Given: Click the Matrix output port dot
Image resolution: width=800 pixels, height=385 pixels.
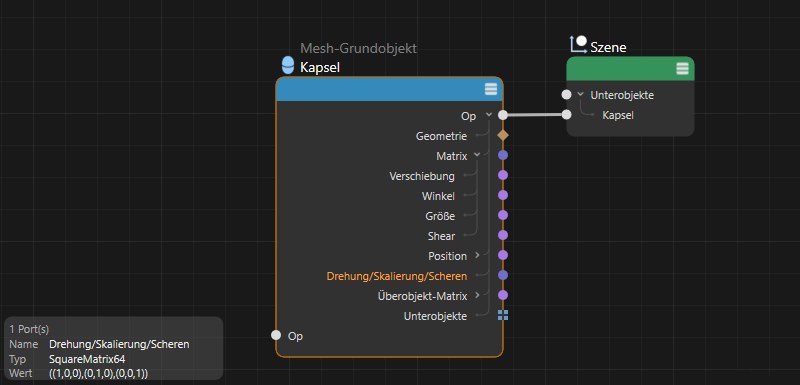Looking at the screenshot, I should tap(503, 155).
